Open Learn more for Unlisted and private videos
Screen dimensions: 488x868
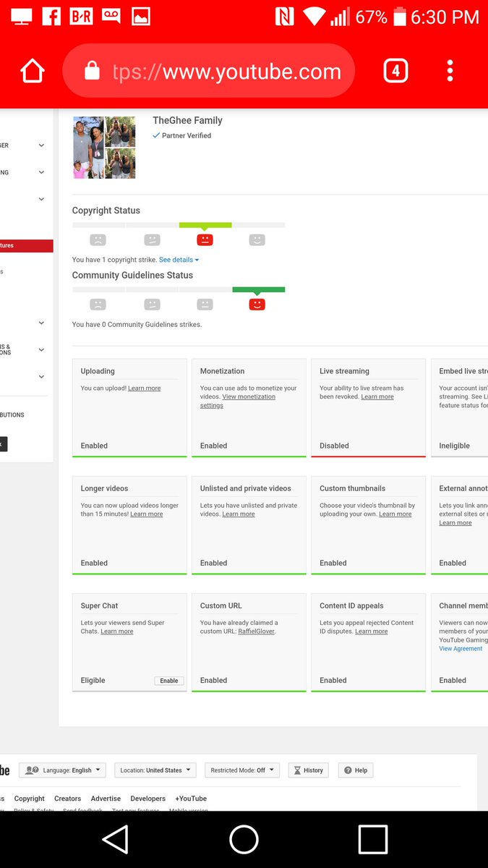(239, 514)
